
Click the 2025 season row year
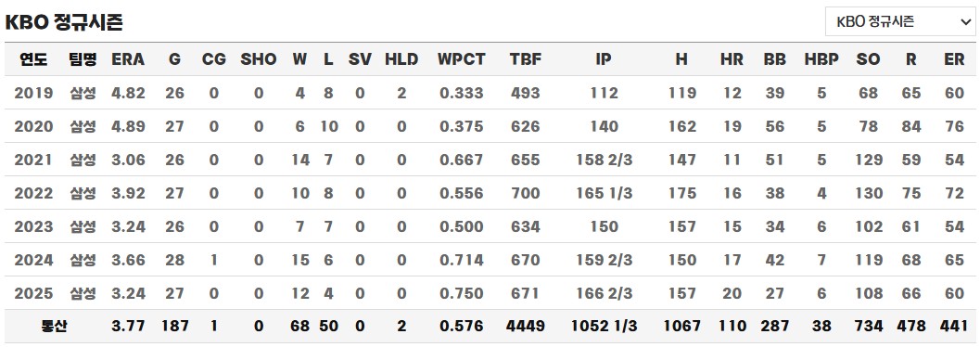(33, 293)
